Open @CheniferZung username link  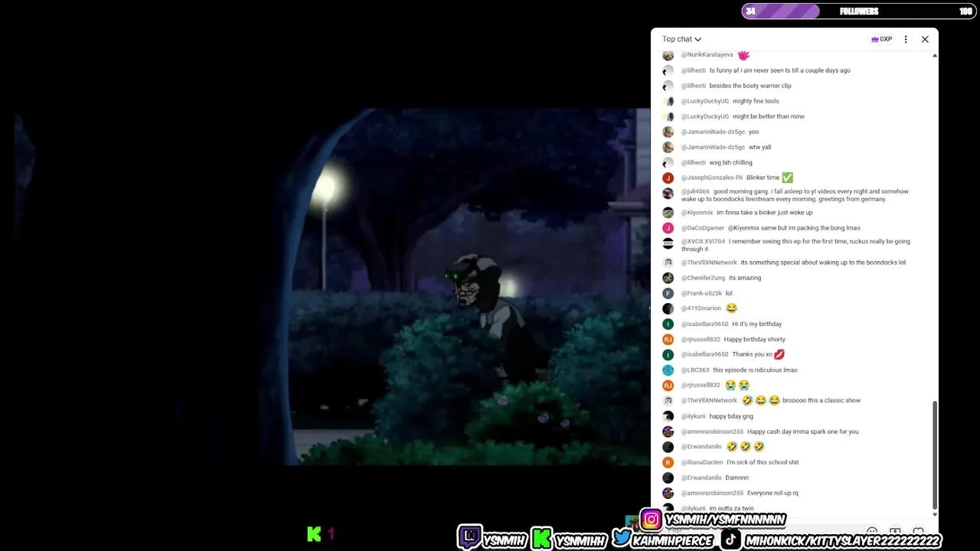coord(703,278)
